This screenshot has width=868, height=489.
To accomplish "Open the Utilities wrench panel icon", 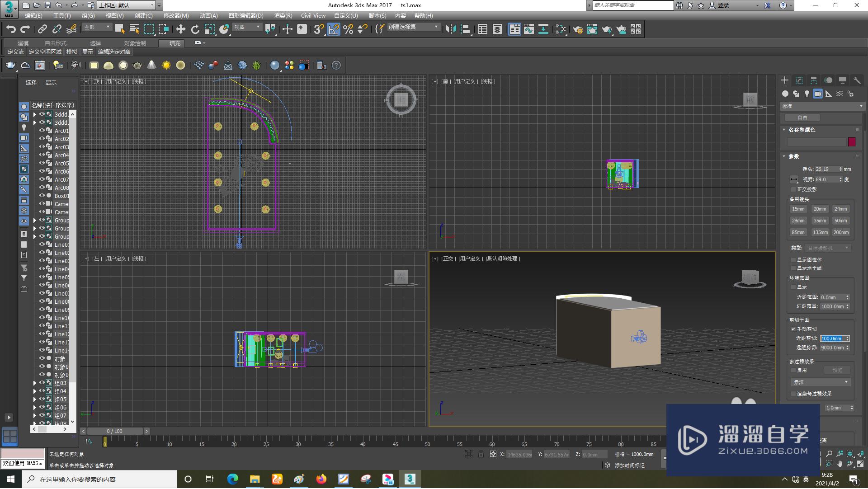I will [x=857, y=80].
